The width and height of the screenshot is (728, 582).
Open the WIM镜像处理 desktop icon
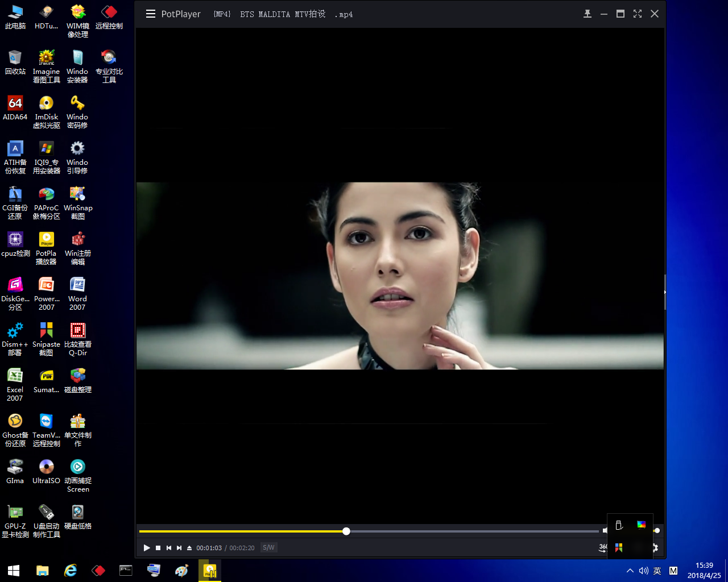coord(78,21)
